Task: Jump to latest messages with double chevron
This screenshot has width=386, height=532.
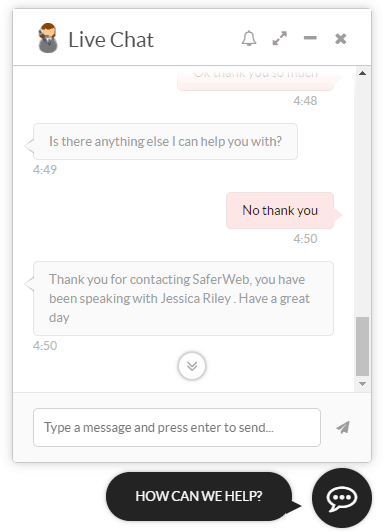Action: tap(192, 366)
